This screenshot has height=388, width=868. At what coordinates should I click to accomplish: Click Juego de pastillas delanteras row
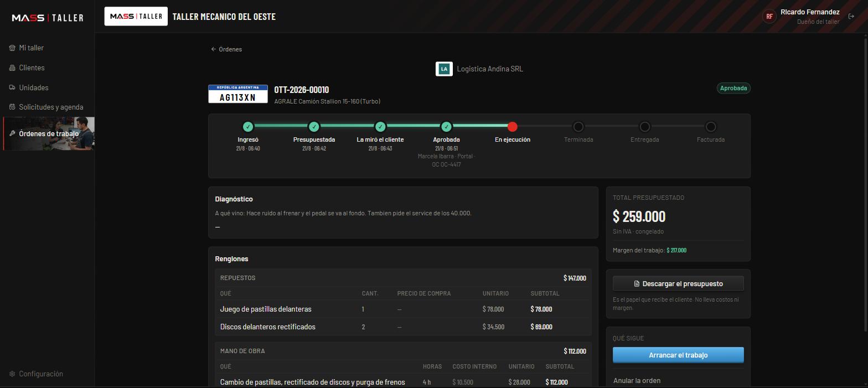403,309
